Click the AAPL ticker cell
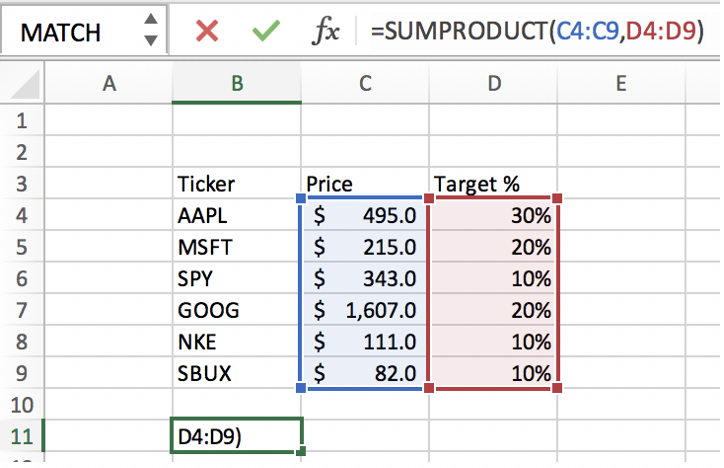Screen dimensions: 724x468 [237, 216]
